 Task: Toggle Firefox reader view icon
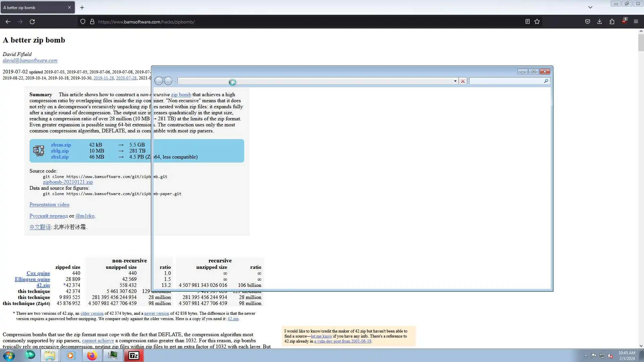527,21
